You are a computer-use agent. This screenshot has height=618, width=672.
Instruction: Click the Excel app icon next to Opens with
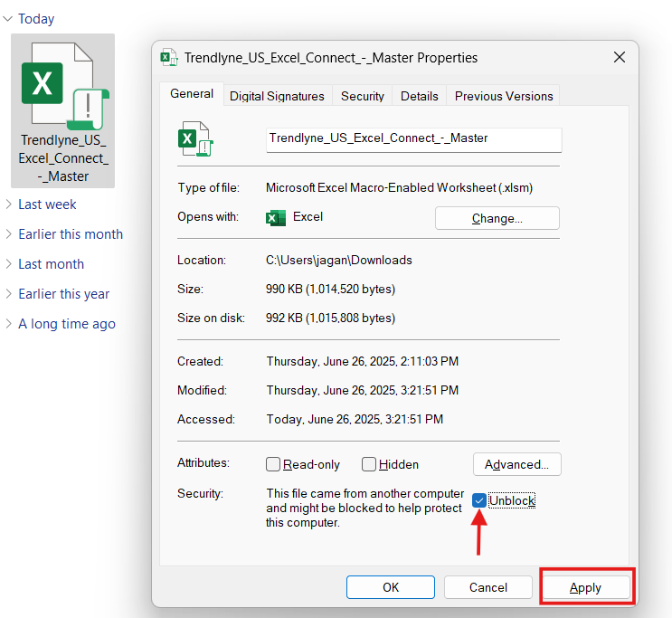(276, 218)
